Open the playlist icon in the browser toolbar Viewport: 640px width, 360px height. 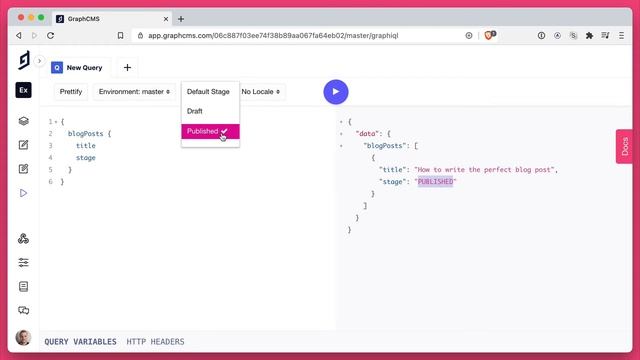click(605, 36)
